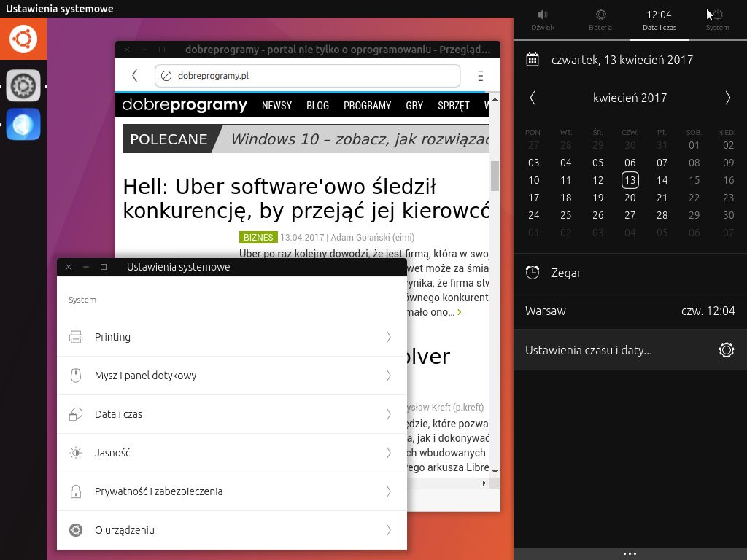Click the read-more arrow after mało ono...
Viewport: 747px width, 560px height.
pos(460,312)
